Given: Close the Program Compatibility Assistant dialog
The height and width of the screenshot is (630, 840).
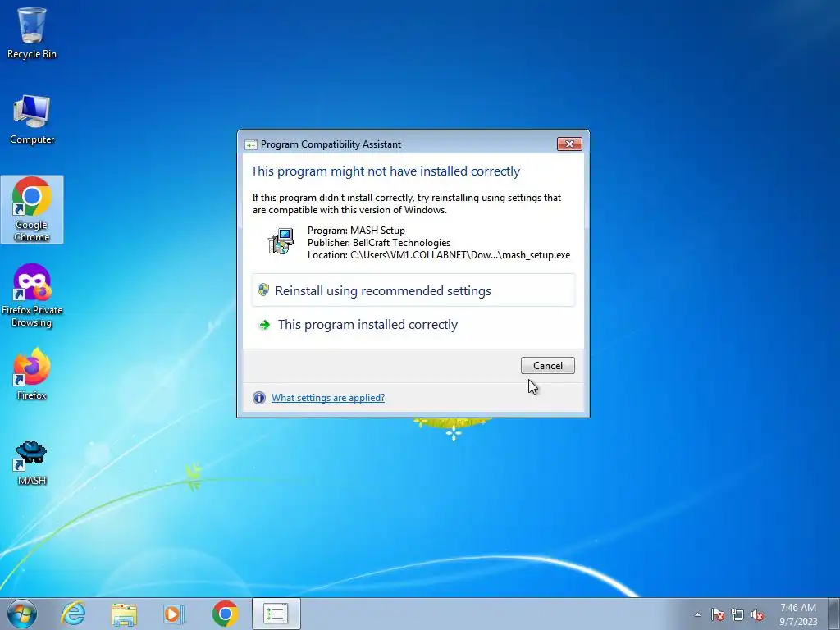Looking at the screenshot, I should (x=569, y=144).
